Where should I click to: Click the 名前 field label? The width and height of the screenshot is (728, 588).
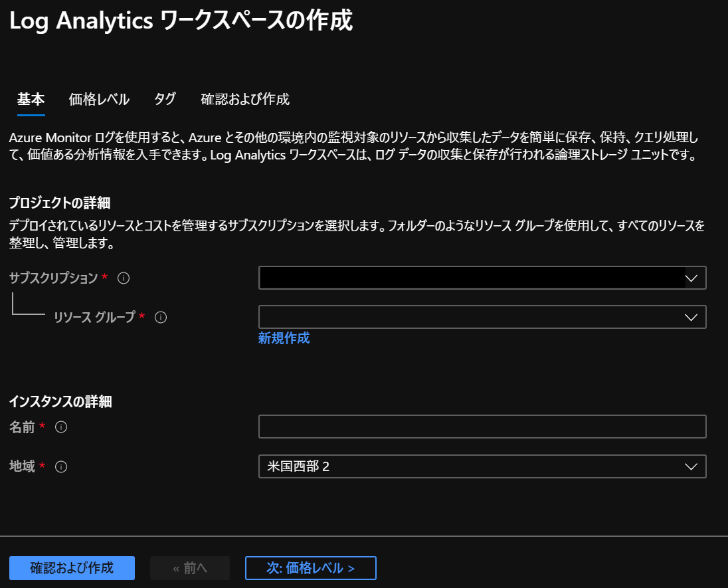(22, 427)
